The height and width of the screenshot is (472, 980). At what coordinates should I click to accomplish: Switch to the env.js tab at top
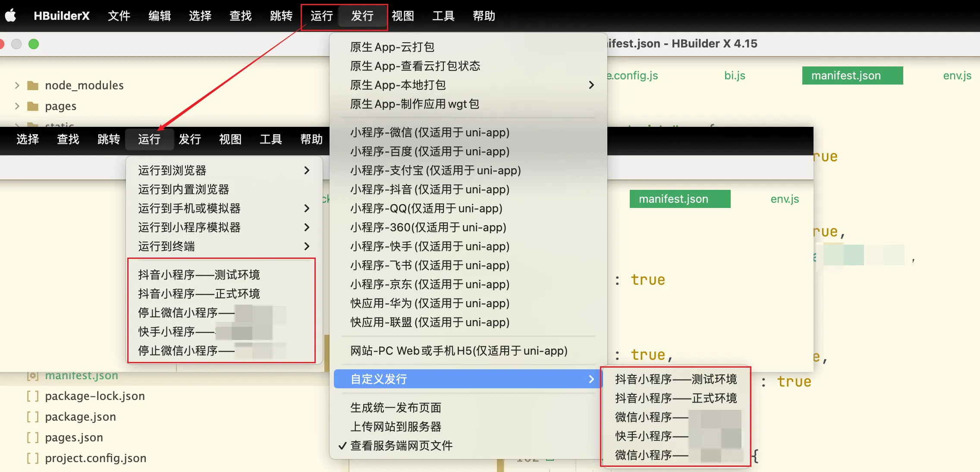pos(957,76)
